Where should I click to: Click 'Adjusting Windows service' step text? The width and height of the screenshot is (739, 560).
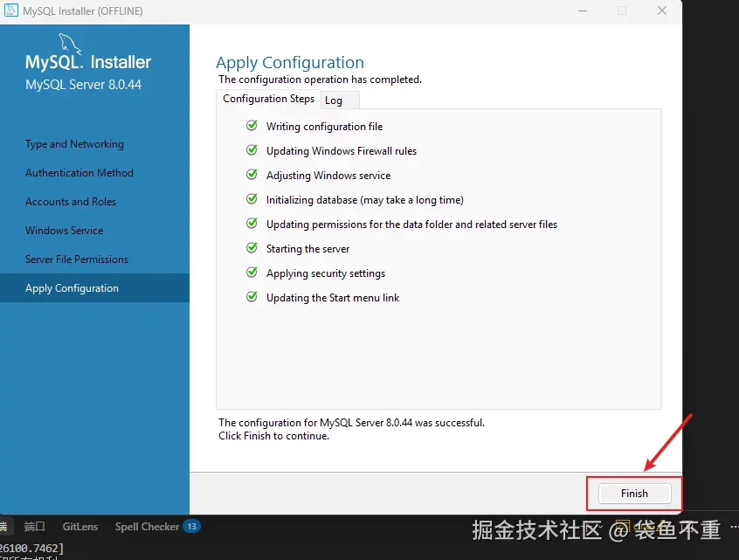pyautogui.click(x=328, y=176)
